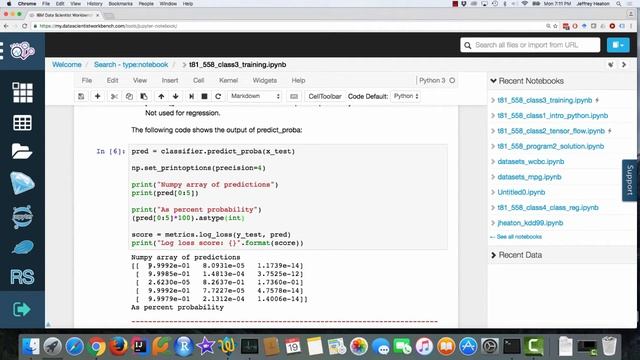Open RStudio RS icon in sidebar
This screenshot has height=360, width=640.
pos(22,277)
